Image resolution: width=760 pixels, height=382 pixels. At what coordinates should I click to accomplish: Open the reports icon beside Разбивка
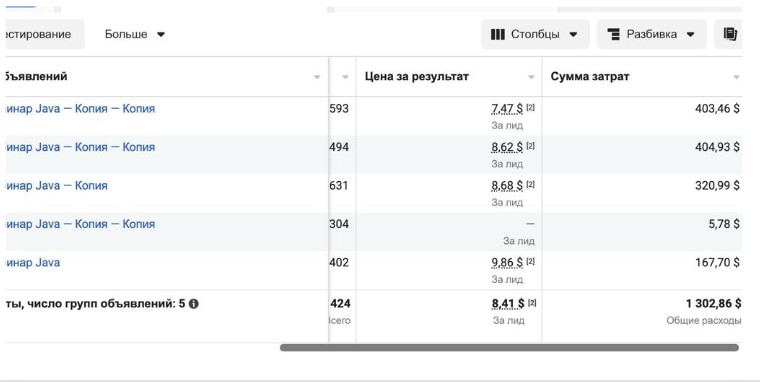pyautogui.click(x=728, y=34)
